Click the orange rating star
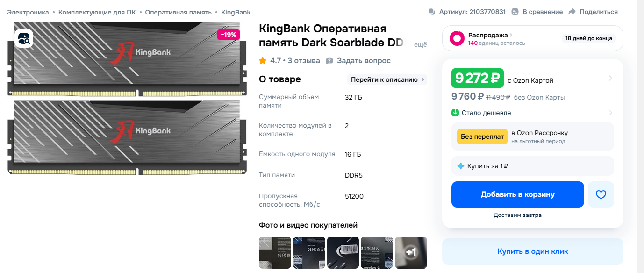This screenshot has height=273, width=644. [x=263, y=61]
